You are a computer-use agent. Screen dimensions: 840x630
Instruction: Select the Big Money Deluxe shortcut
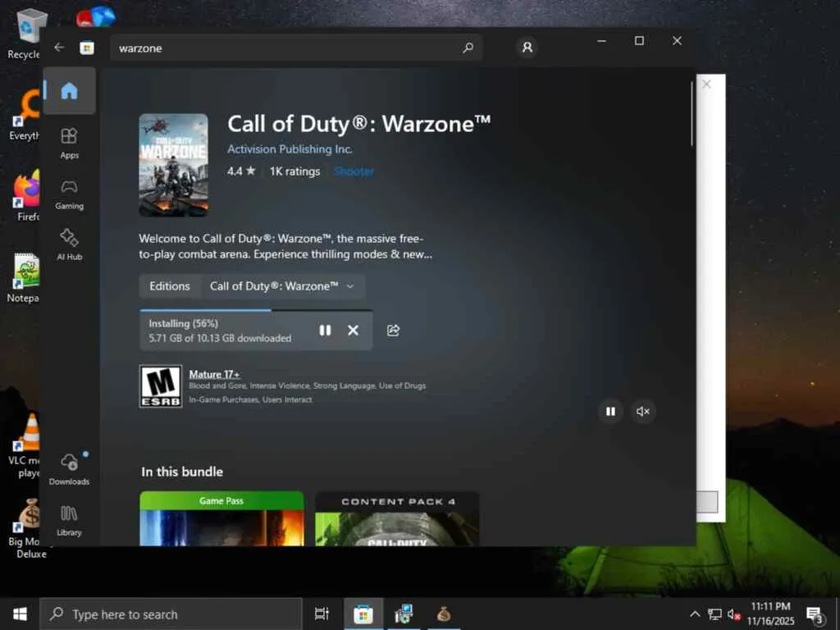[x=27, y=529]
